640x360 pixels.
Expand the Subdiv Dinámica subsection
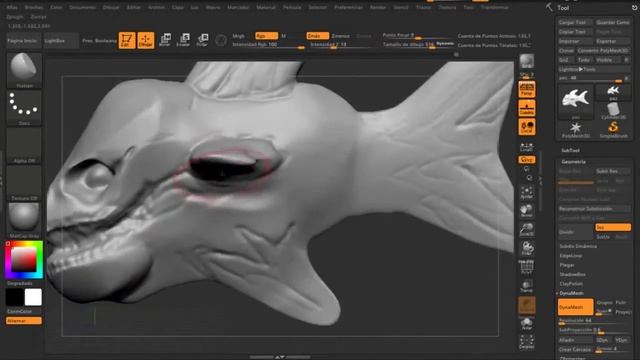578,246
